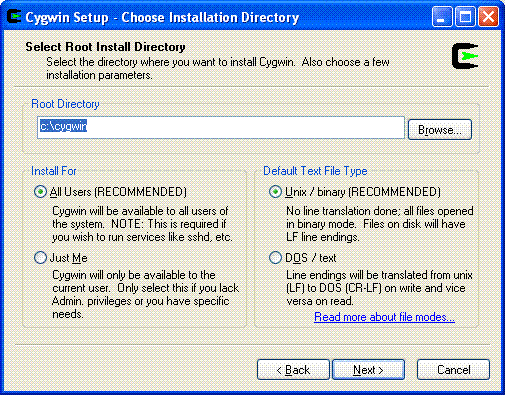Click the Unix / binary label text
This screenshot has height=395, width=505.
tap(363, 192)
